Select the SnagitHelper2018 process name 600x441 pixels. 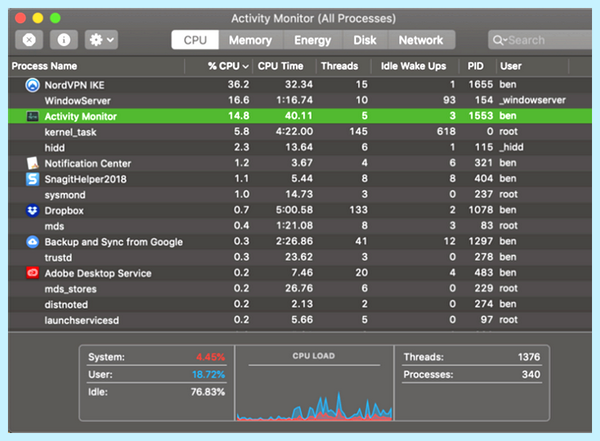pos(85,179)
